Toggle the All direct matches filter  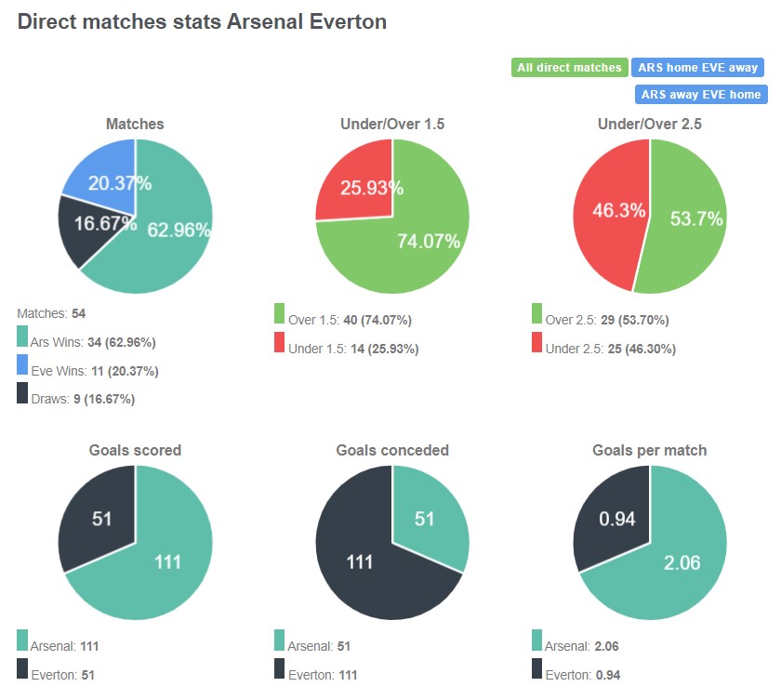tap(569, 67)
